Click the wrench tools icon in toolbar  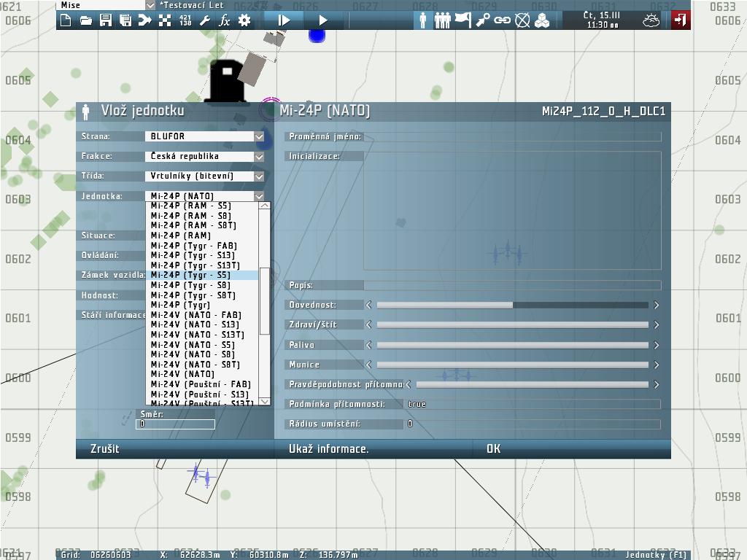(x=205, y=21)
